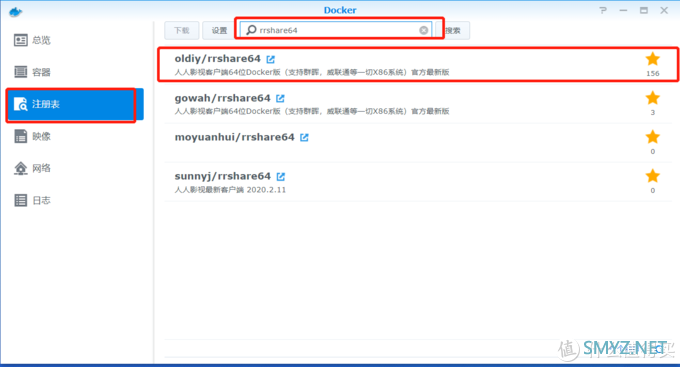This screenshot has height=367, width=680.
Task: Focus the rrshare64 search field
Action: (x=336, y=30)
